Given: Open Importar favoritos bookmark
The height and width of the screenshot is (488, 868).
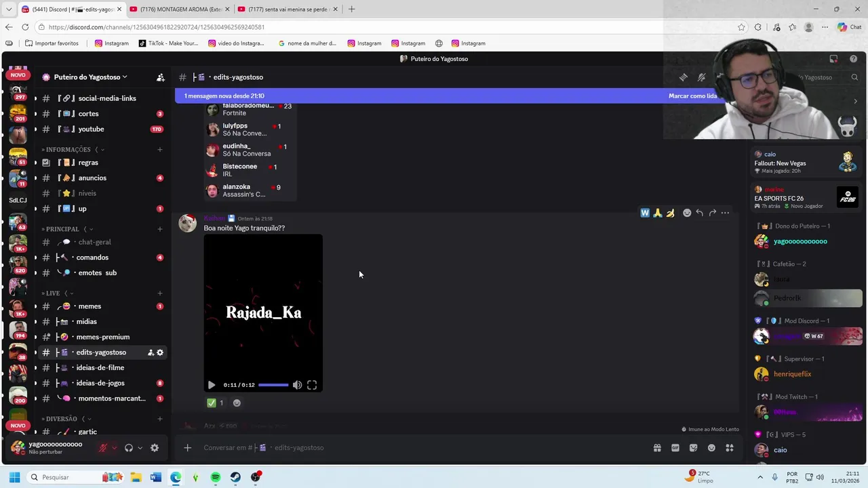Looking at the screenshot, I should click(x=52, y=43).
